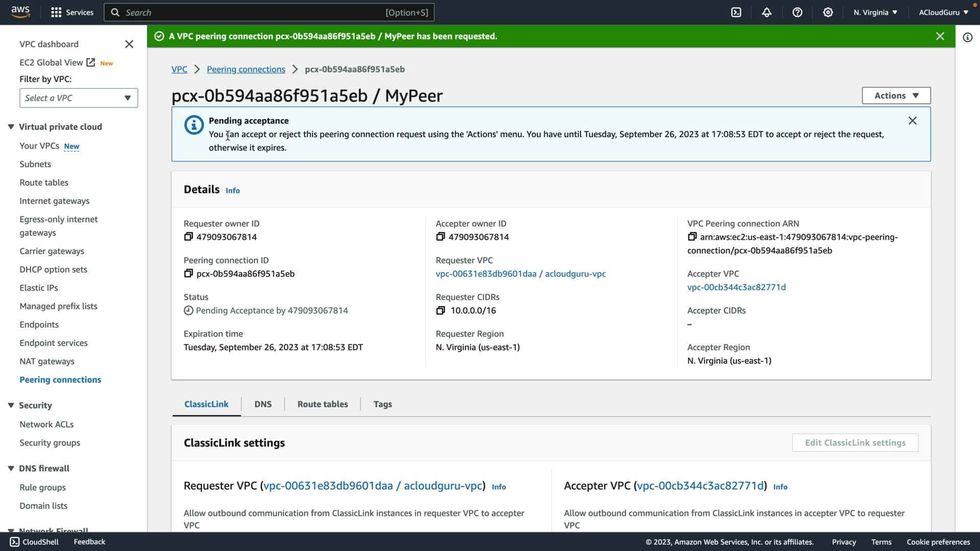Open the Actions dropdown menu

896,95
